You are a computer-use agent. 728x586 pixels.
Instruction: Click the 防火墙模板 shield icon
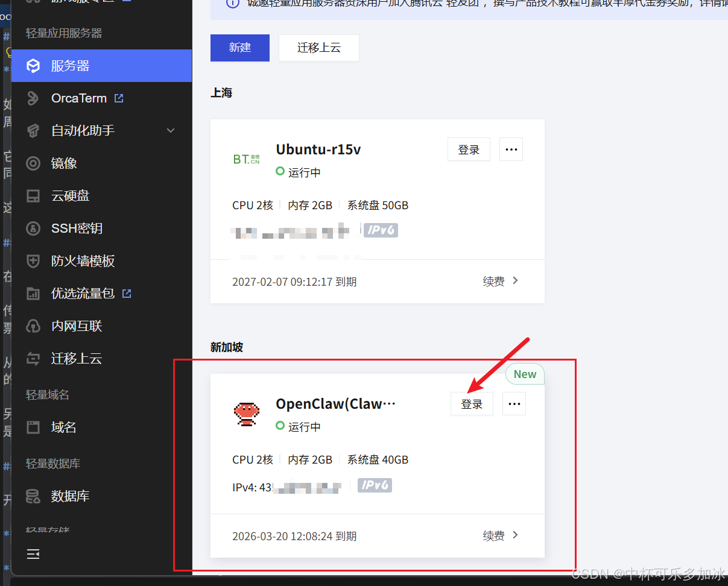33,261
